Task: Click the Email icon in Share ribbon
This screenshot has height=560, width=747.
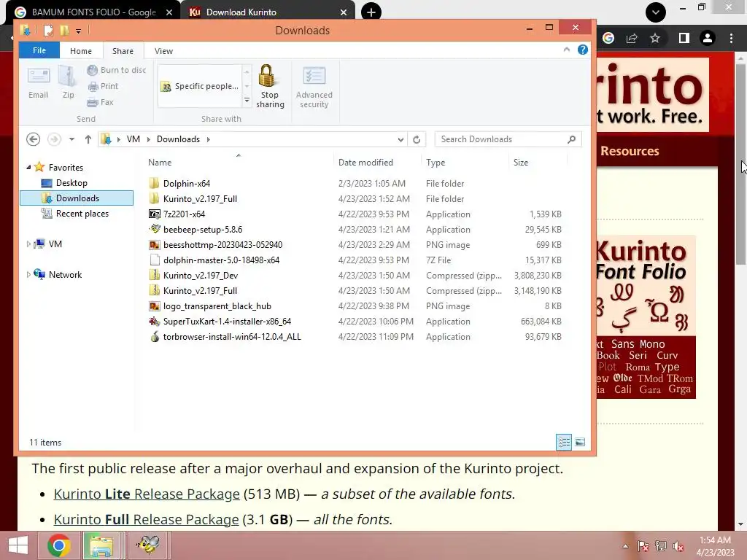Action: pos(38,82)
